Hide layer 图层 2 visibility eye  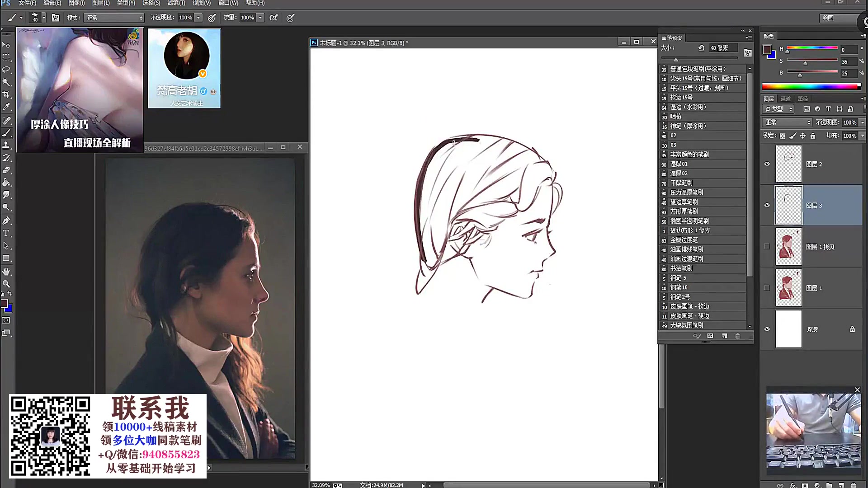tap(767, 164)
